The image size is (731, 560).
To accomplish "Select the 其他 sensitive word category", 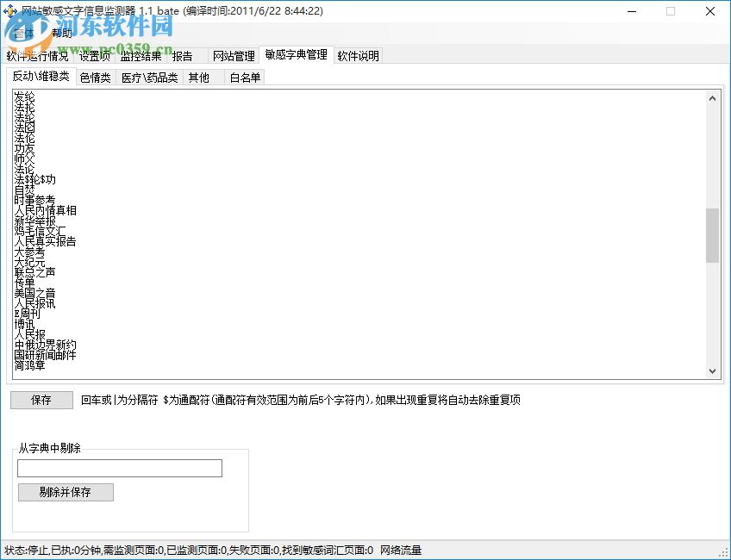I will 198,77.
